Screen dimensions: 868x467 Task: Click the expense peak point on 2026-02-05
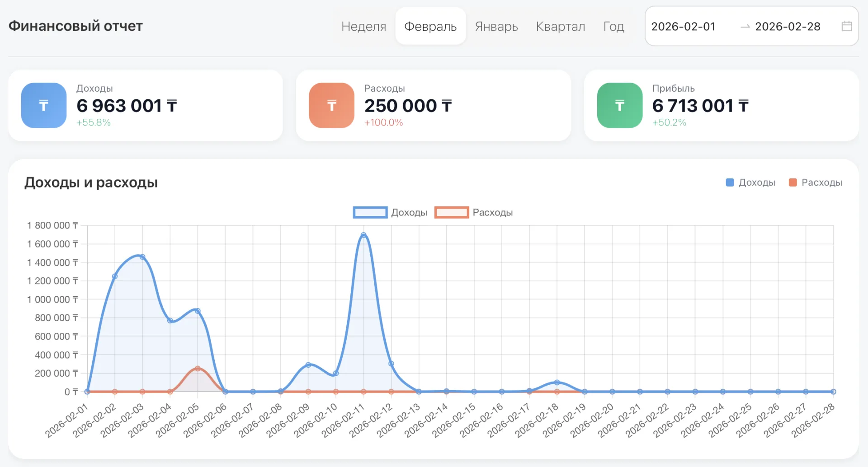[198, 369]
